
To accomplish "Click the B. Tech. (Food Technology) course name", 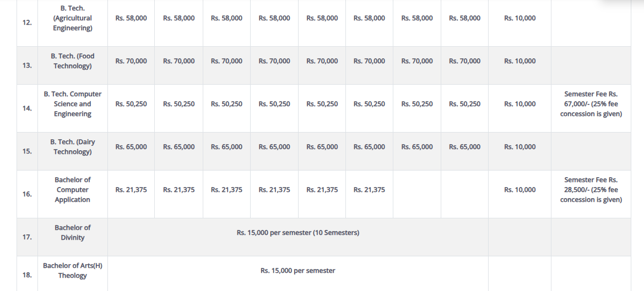I will 73,61.
